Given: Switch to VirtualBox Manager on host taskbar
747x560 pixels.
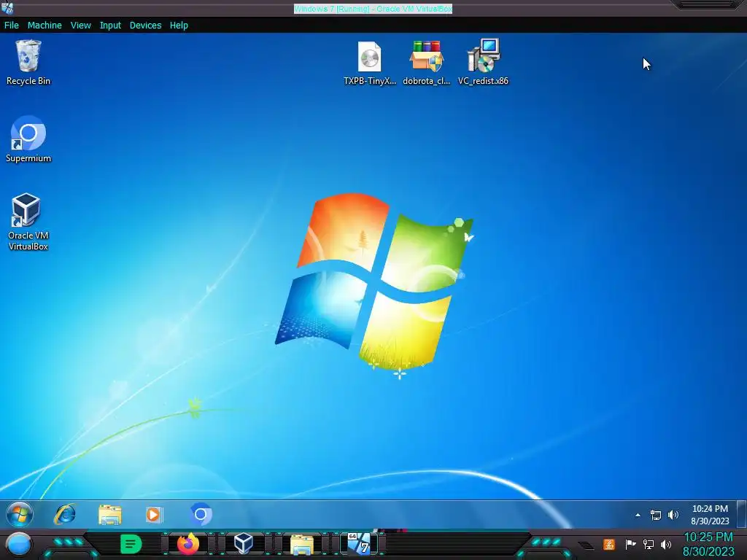Looking at the screenshot, I should coord(244,544).
